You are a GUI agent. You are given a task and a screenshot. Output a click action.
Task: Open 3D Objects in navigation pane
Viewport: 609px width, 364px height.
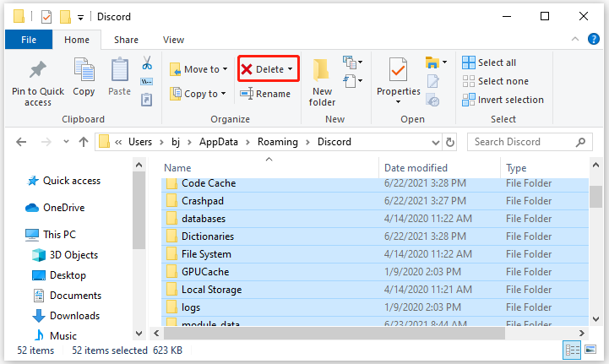coord(65,255)
